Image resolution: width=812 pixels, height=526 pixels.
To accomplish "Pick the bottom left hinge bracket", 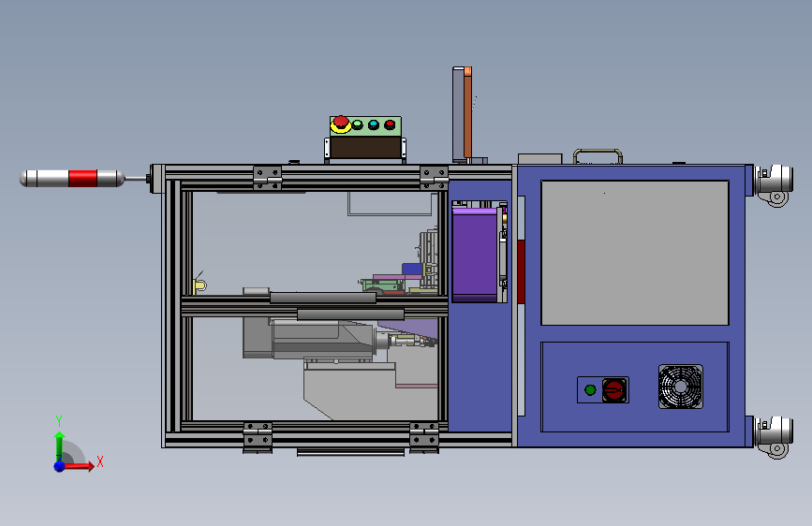I will pos(258,437).
